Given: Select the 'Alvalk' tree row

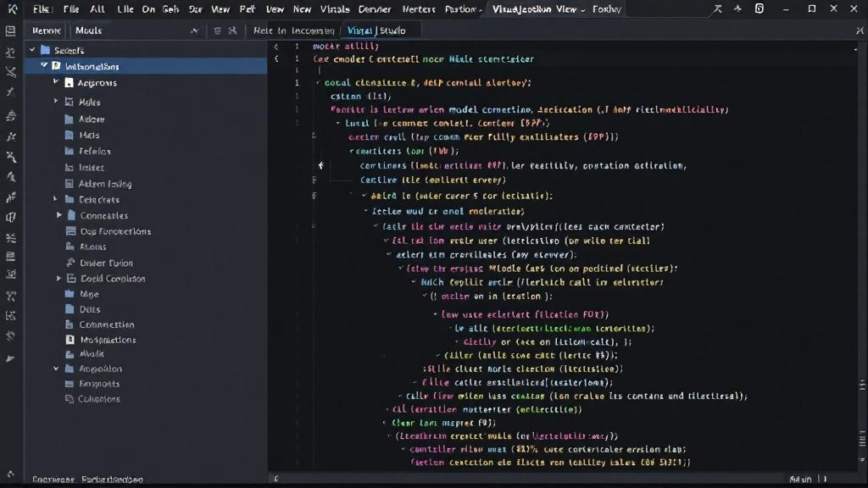Looking at the screenshot, I should coord(146,353).
